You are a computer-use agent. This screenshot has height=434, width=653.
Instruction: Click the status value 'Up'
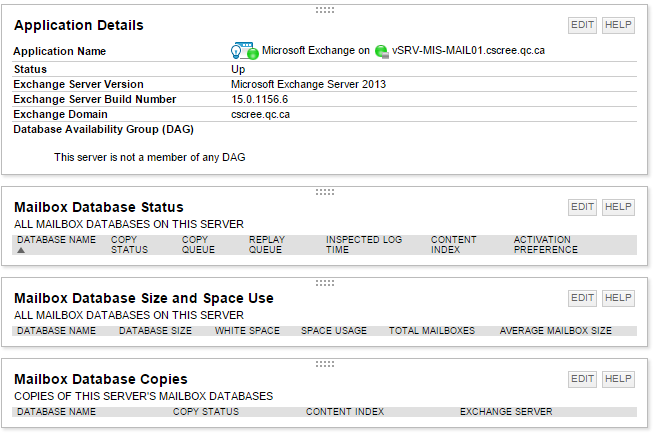pyautogui.click(x=238, y=69)
